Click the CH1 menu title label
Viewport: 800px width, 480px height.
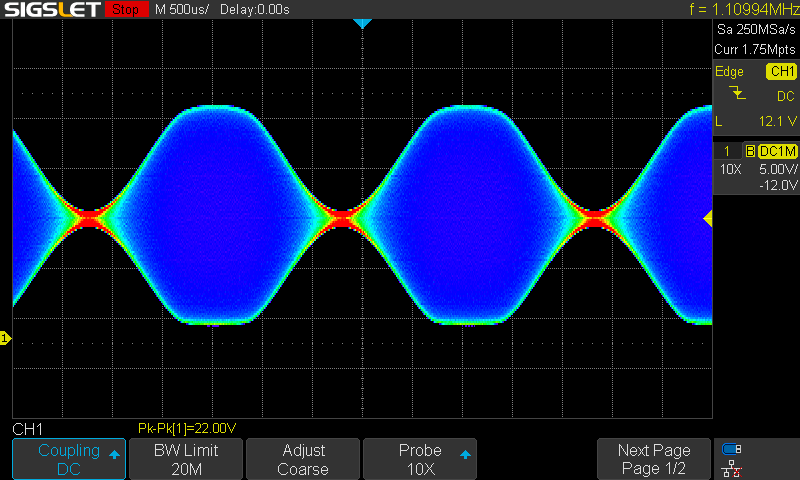coord(28,429)
